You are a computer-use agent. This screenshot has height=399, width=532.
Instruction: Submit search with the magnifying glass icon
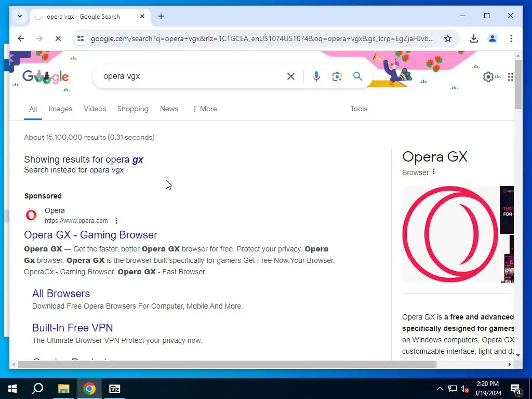point(357,76)
